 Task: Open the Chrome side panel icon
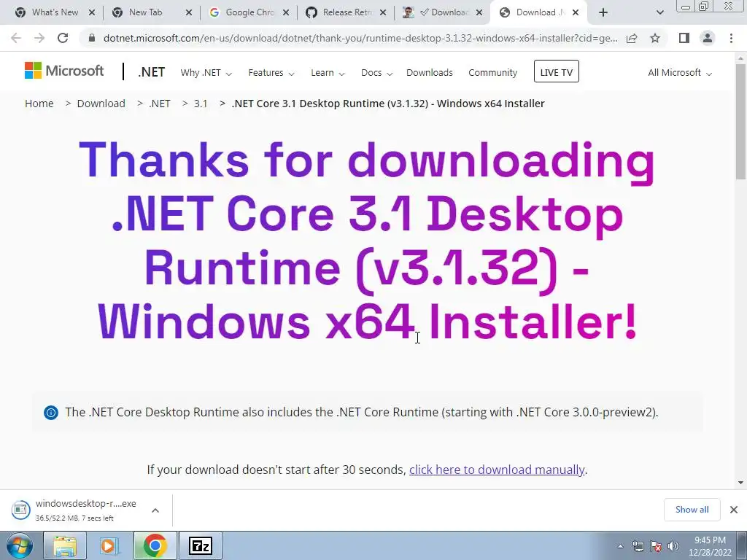click(684, 38)
